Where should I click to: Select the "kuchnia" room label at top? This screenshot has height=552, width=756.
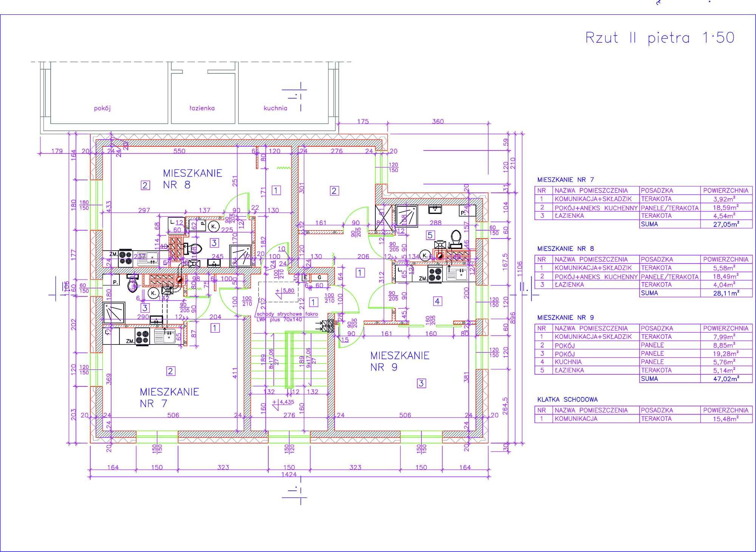pyautogui.click(x=275, y=108)
